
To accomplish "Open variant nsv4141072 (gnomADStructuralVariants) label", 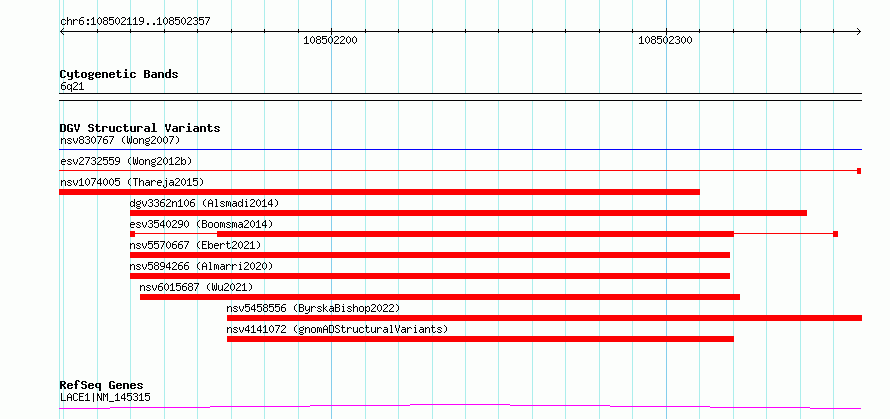I will coord(337,329).
